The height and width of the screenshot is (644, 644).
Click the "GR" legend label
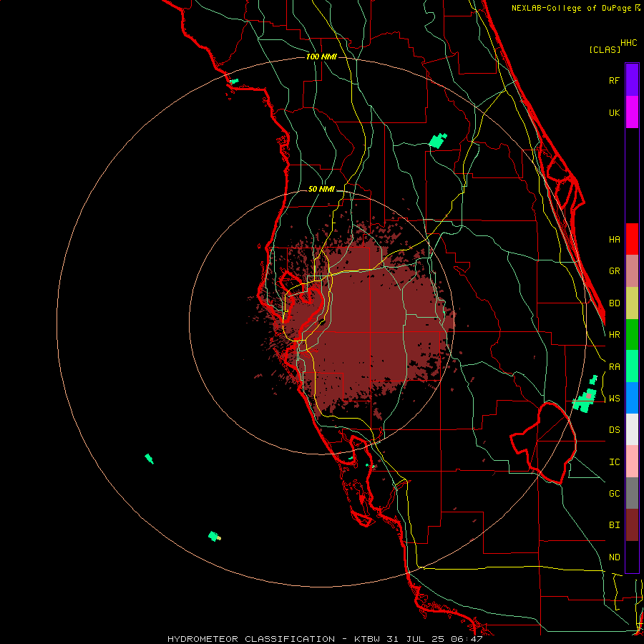coord(614,271)
